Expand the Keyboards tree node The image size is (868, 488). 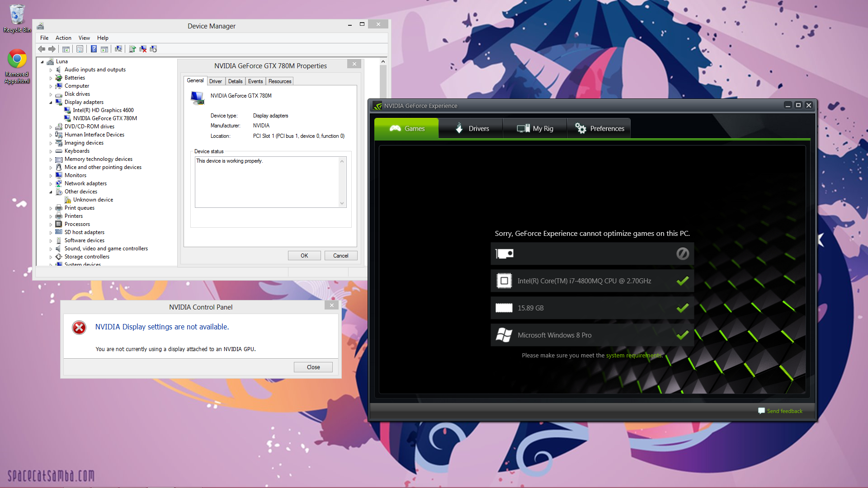(x=51, y=151)
